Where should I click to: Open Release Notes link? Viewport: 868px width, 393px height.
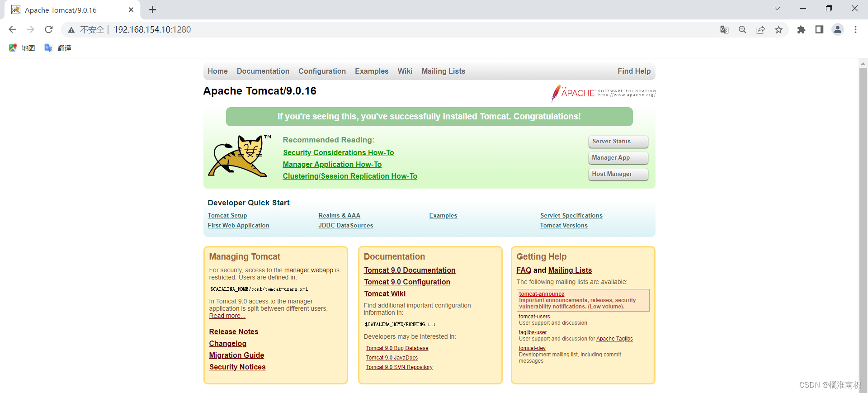click(x=234, y=331)
